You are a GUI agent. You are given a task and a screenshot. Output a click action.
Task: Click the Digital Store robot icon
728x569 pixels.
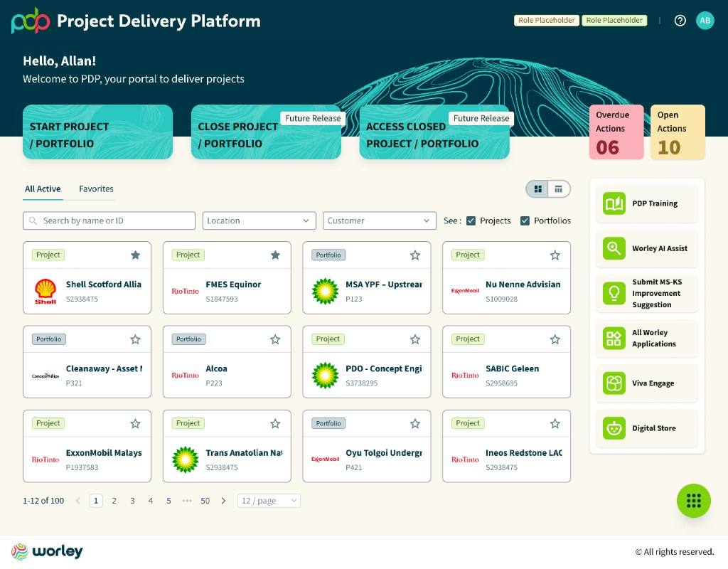tap(614, 428)
